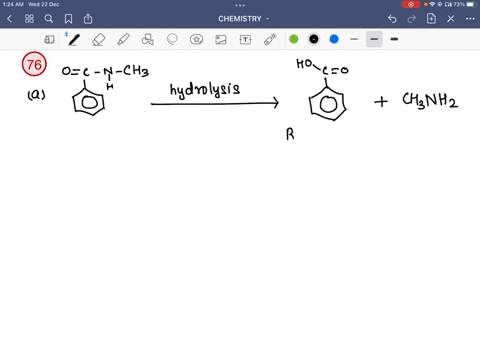Redo the last undone stroke
The width and height of the screenshot is (480, 360).
point(412,19)
